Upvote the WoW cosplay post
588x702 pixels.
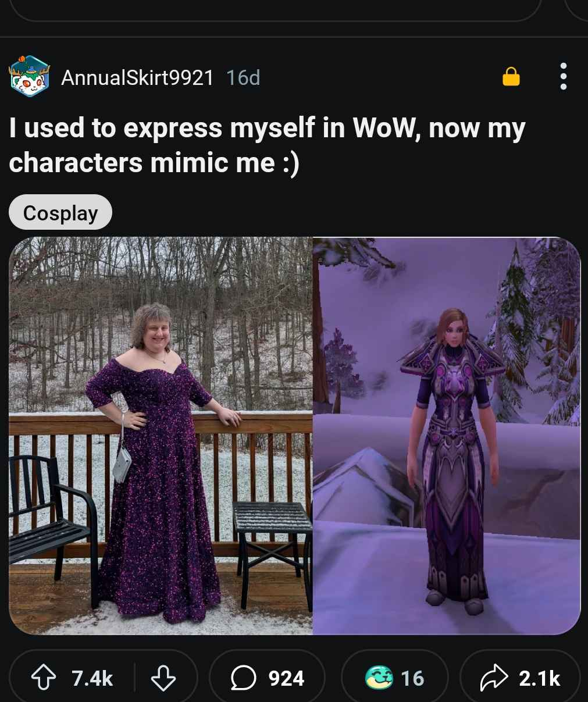[x=44, y=678]
